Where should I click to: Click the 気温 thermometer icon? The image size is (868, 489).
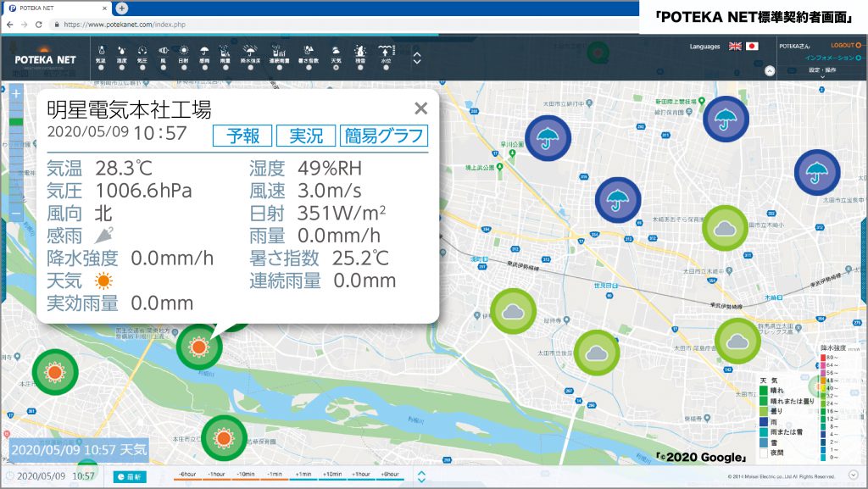[101, 50]
